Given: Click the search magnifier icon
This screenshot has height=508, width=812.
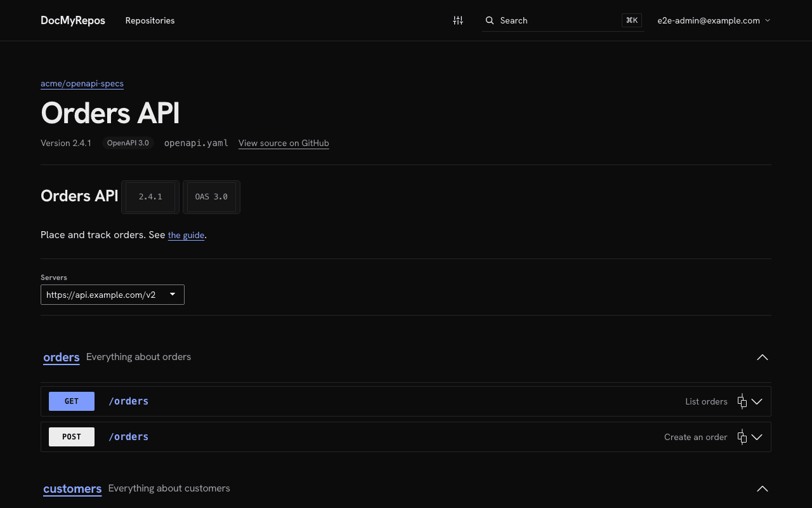Looking at the screenshot, I should (490, 20).
